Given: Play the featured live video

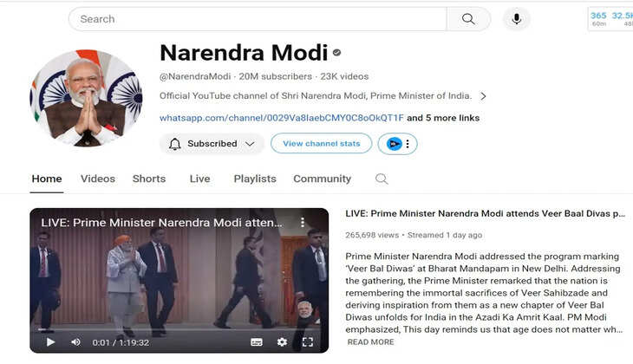Looking at the screenshot, I should click(50, 342).
